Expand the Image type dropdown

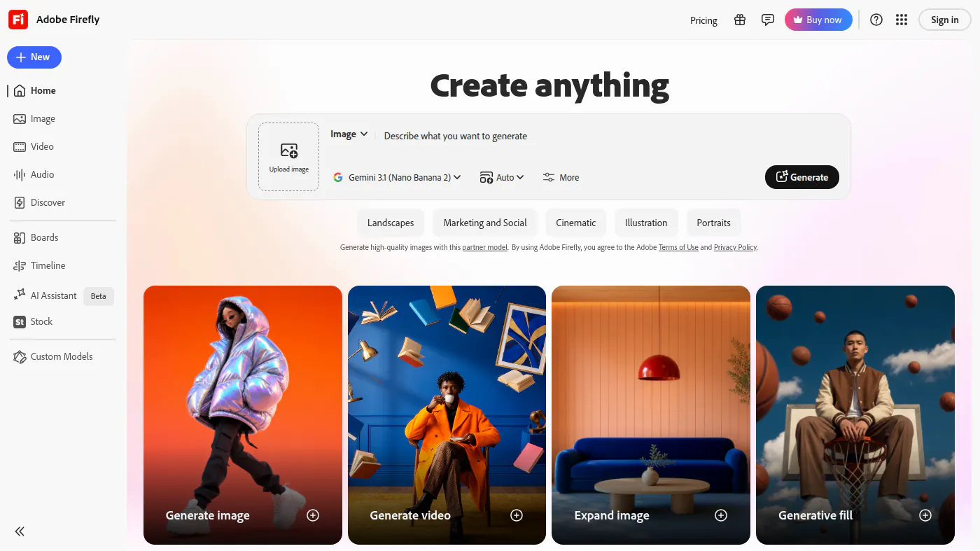coord(349,134)
